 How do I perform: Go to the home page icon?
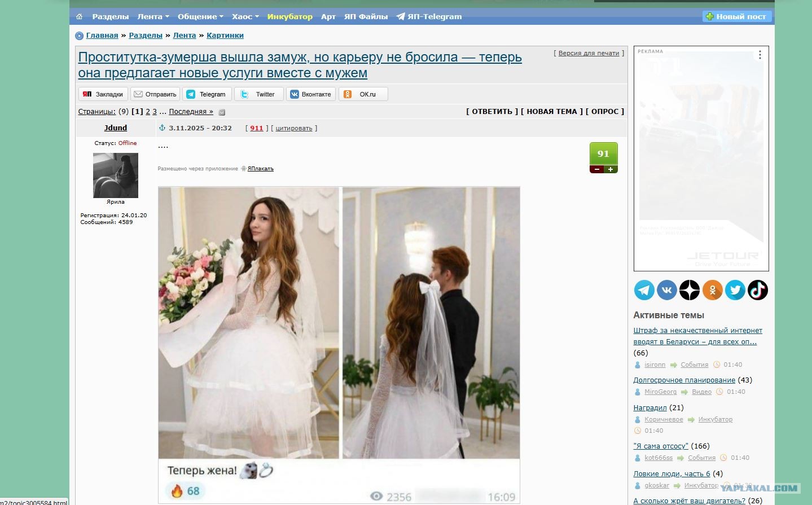(79, 17)
